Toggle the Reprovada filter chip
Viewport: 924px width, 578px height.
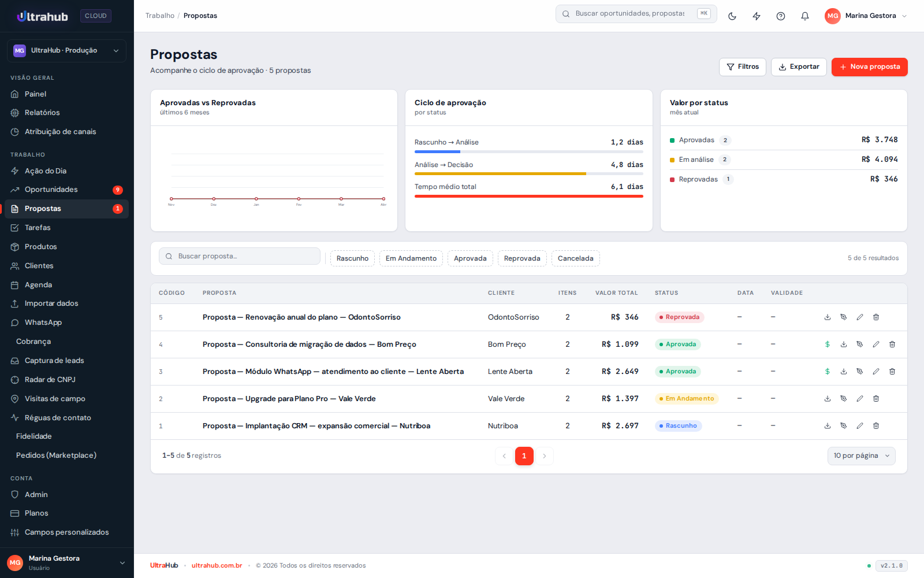click(522, 258)
